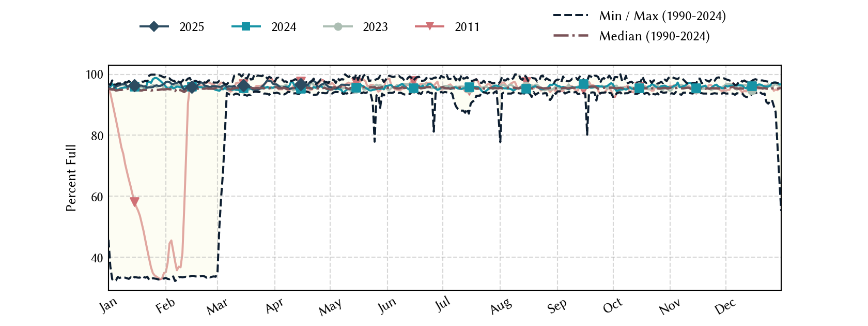Screen dimensions: 868x326
Task: Click the 2025 diamond legend marker
Action: point(154,26)
